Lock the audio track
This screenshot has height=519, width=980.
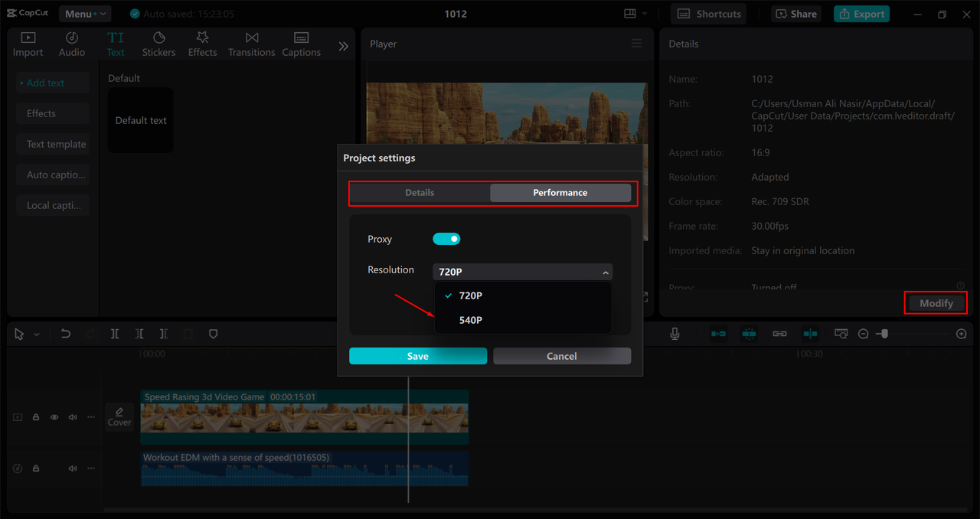pyautogui.click(x=36, y=468)
